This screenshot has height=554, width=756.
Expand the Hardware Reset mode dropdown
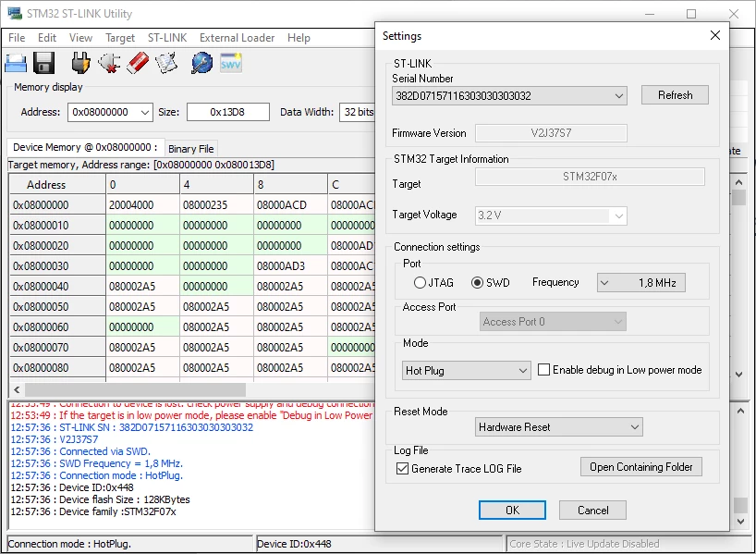coord(559,427)
